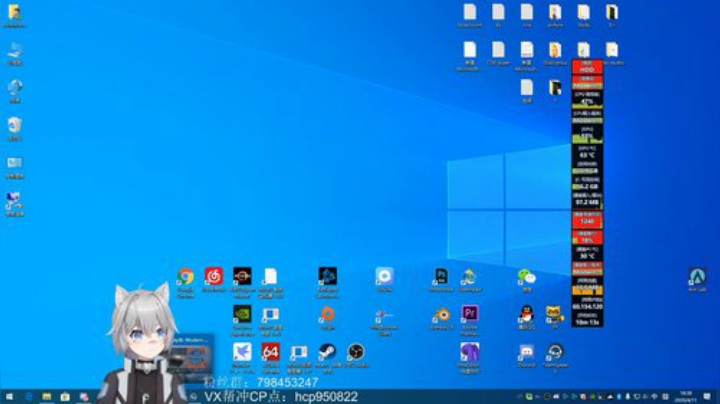Open the Ant Lab icon at right edge
720x404 pixels.
[697, 277]
